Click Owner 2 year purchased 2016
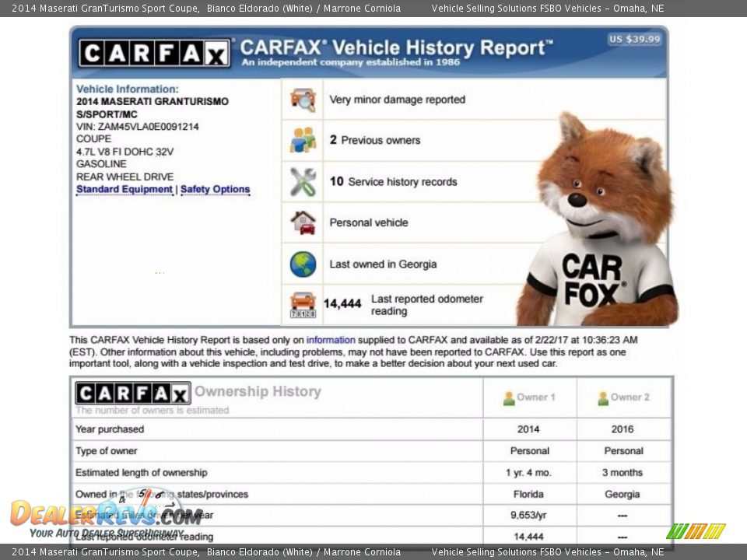Viewport: 747px width, 560px height. (622, 429)
